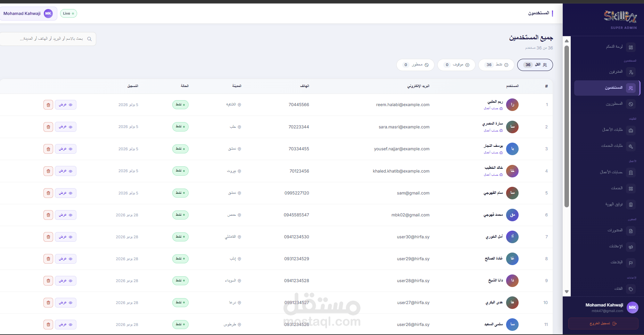Click the avatar for reem.halabi@example.com
644x335 pixels.
click(x=512, y=105)
